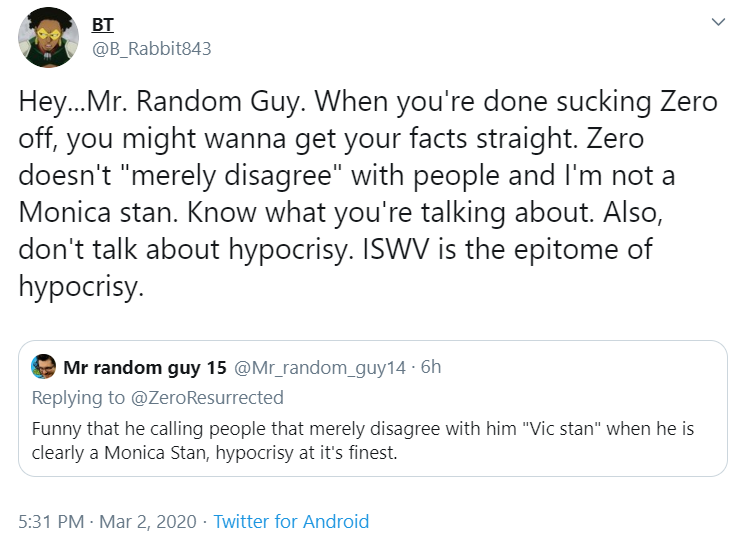The width and height of the screenshot is (744, 542).
Task: Click 'hypocrisy at it's finest' in quote
Action: (306, 453)
